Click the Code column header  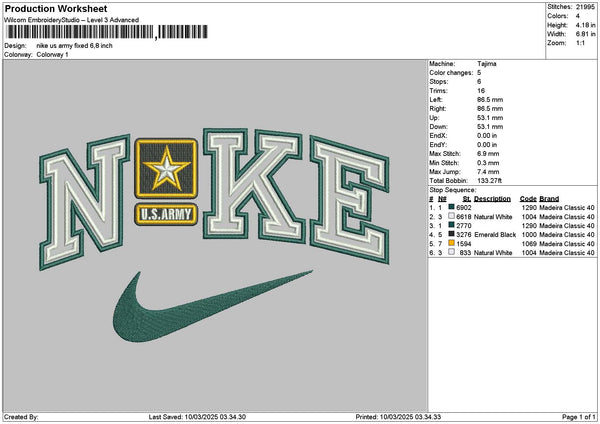point(528,199)
